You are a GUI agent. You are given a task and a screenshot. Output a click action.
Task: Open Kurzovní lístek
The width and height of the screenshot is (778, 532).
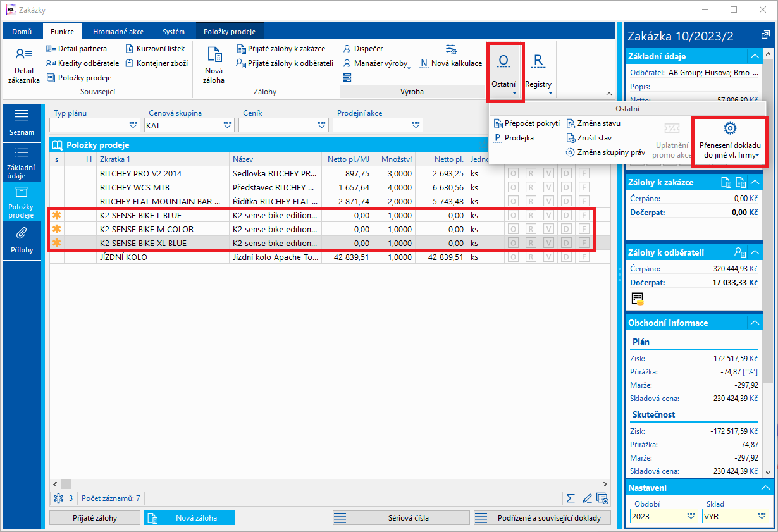pyautogui.click(x=155, y=49)
